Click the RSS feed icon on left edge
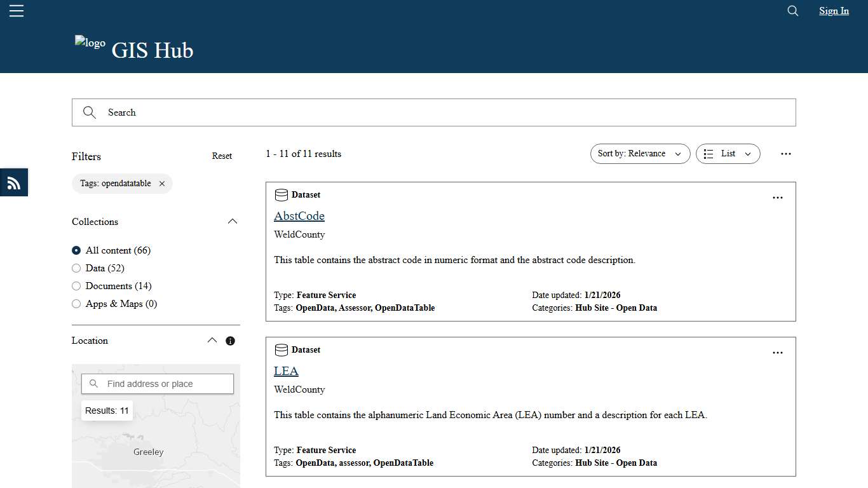Screen dimensions: 868x488 [x=13, y=182]
